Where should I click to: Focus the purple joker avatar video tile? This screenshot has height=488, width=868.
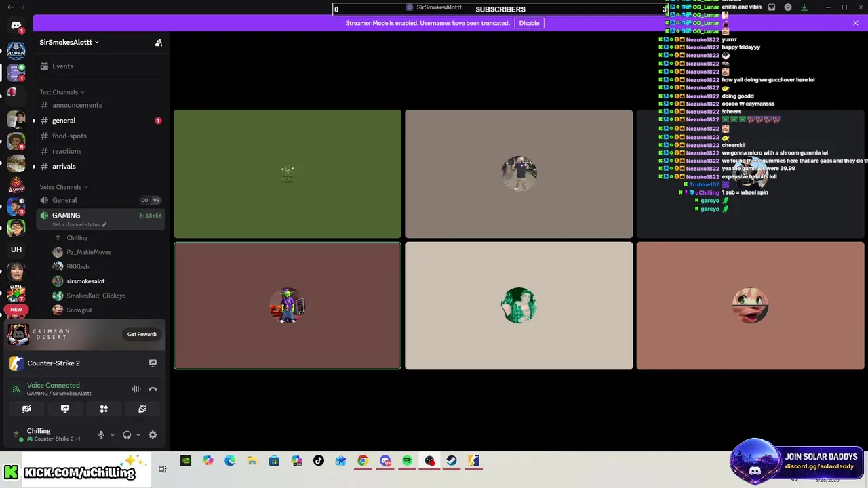[x=288, y=306]
